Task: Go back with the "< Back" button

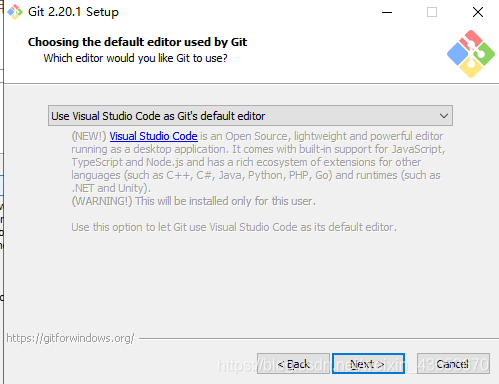Action: point(293,364)
